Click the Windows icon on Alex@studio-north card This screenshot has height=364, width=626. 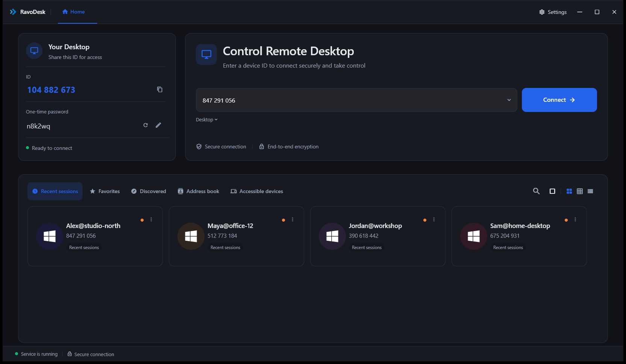(50, 236)
